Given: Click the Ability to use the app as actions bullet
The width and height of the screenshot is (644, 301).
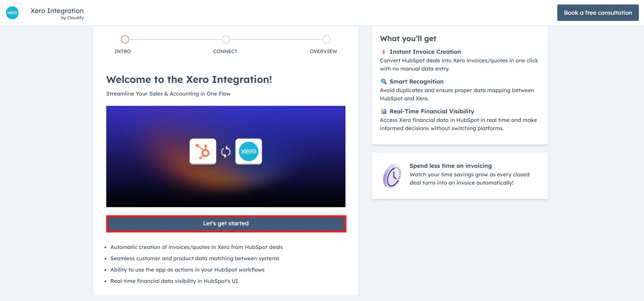Looking at the screenshot, I should [x=187, y=270].
